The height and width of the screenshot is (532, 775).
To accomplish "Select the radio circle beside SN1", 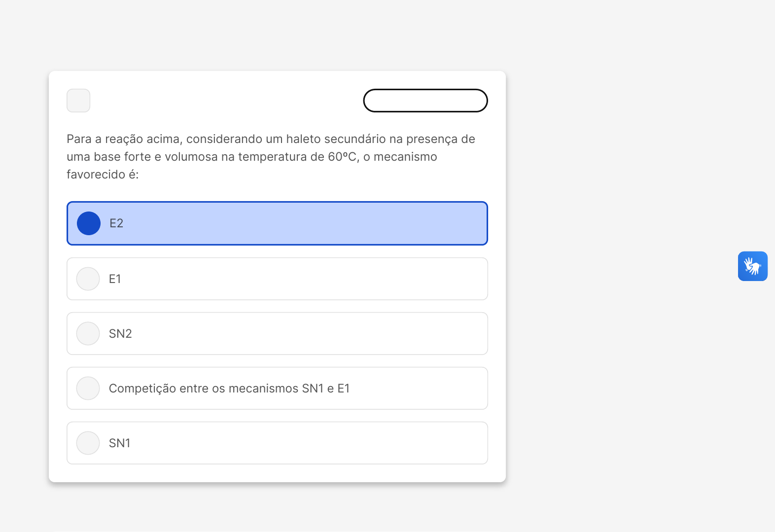I will click(88, 443).
